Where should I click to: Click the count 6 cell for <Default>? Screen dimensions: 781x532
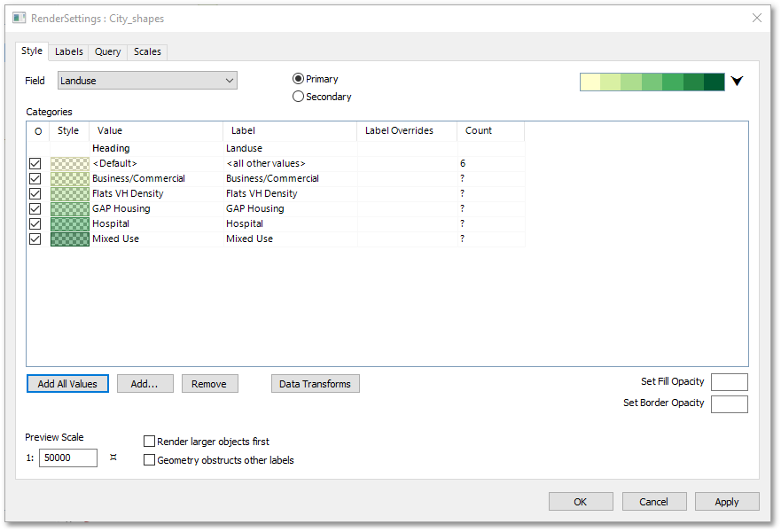pyautogui.click(x=490, y=163)
